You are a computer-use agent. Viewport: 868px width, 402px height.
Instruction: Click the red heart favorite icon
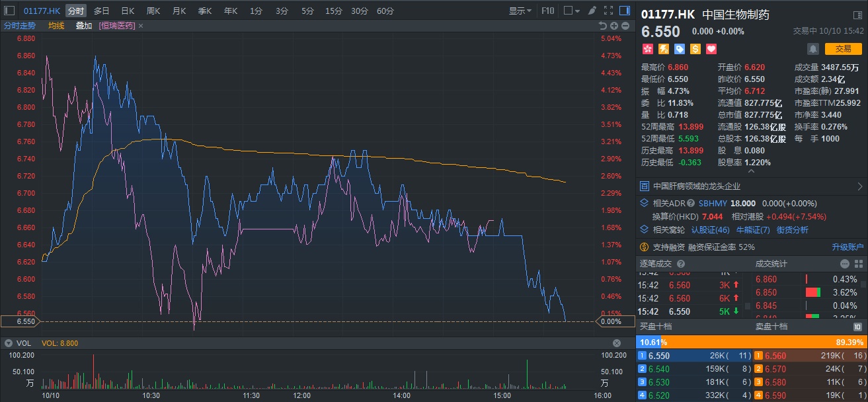[711, 49]
